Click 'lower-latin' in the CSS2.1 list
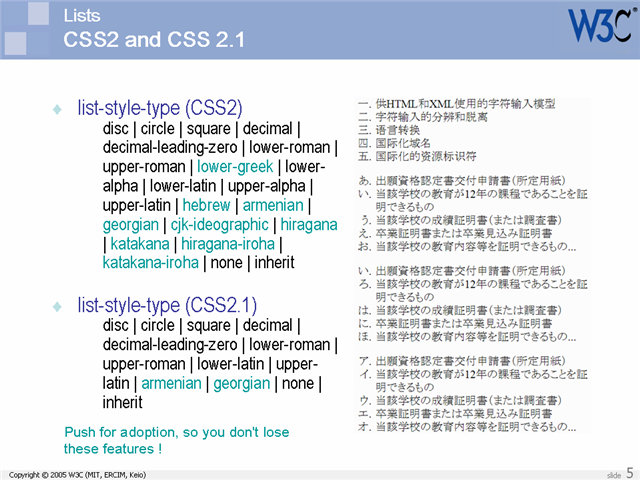This screenshot has height=480, width=640. 231,364
